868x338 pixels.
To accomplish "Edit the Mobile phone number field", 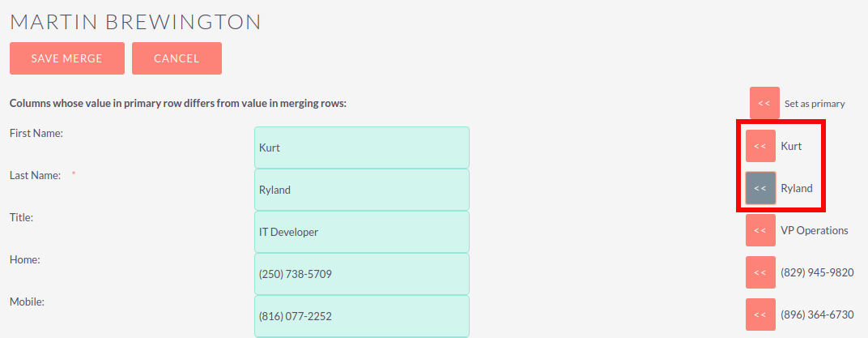I will coord(361,316).
